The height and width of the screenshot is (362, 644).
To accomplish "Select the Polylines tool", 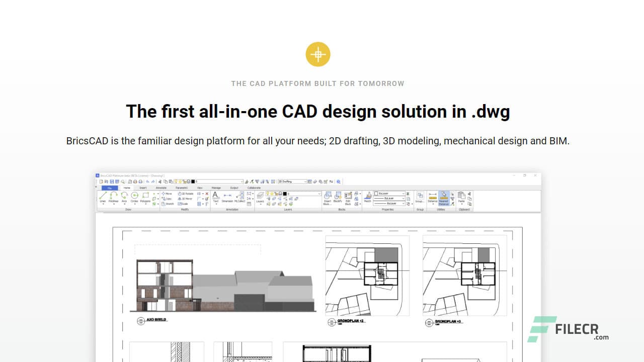I will pos(113,197).
